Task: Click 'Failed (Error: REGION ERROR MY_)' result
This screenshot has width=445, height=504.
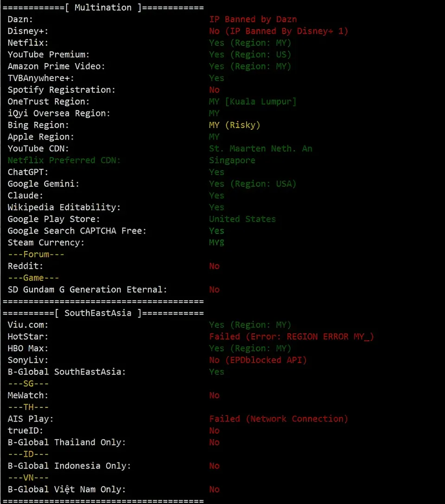Action: 291,336
